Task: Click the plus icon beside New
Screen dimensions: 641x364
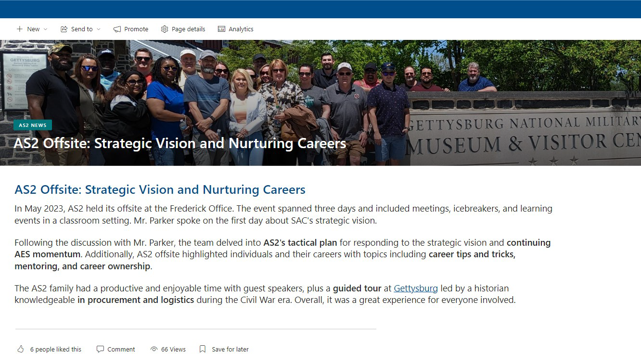Action: point(20,29)
